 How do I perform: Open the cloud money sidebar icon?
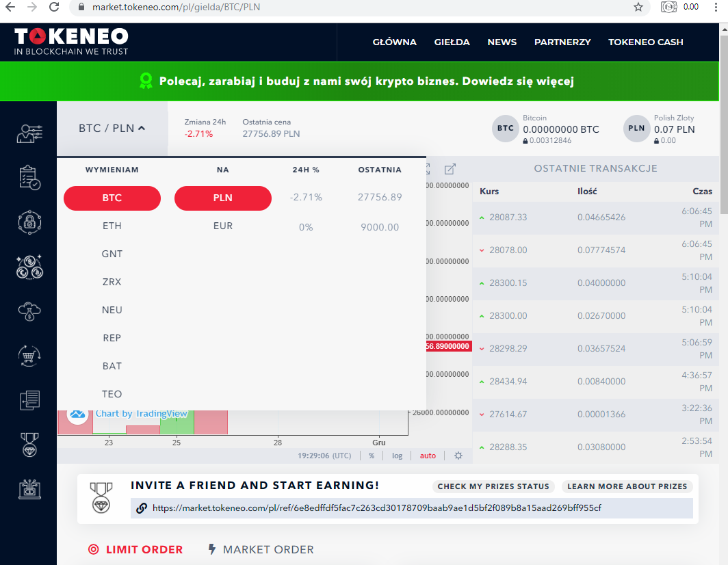click(29, 311)
